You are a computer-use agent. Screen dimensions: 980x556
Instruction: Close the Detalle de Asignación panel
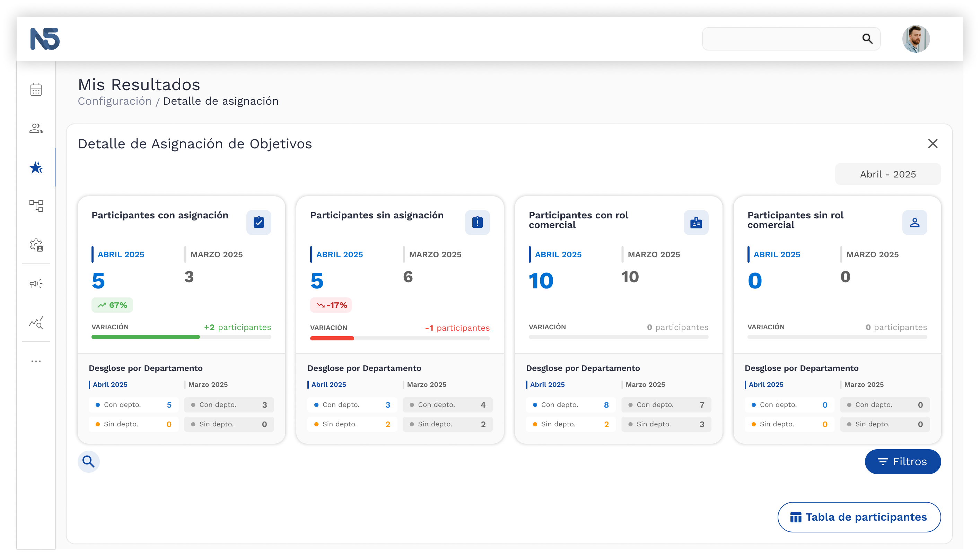pyautogui.click(x=932, y=144)
